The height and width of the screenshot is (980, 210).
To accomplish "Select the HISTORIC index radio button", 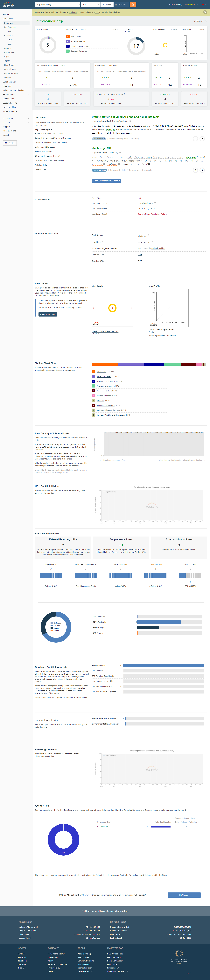I will (x=121, y=5).
